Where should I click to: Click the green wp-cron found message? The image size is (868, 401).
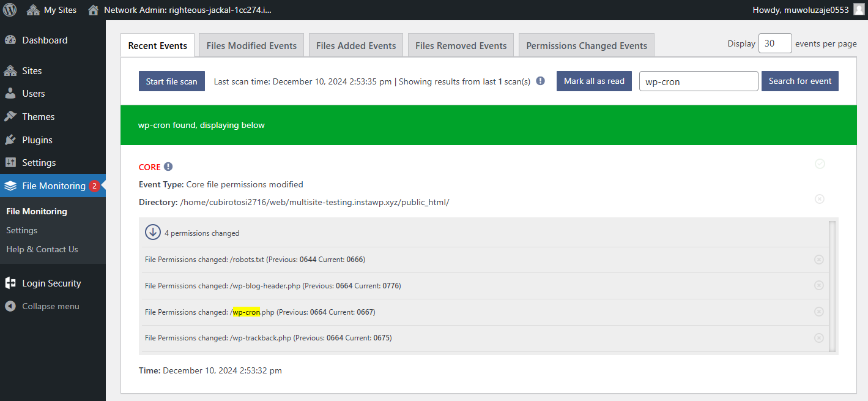[489, 125]
